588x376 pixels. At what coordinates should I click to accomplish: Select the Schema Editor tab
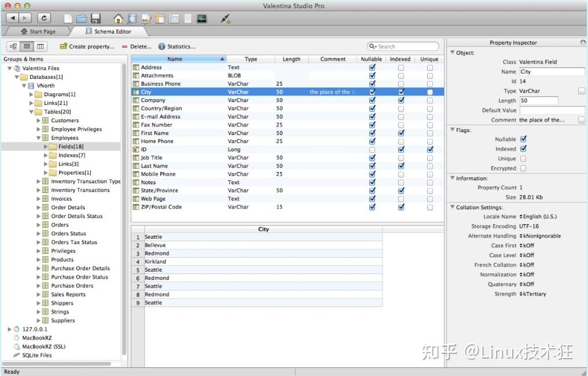pyautogui.click(x=109, y=31)
